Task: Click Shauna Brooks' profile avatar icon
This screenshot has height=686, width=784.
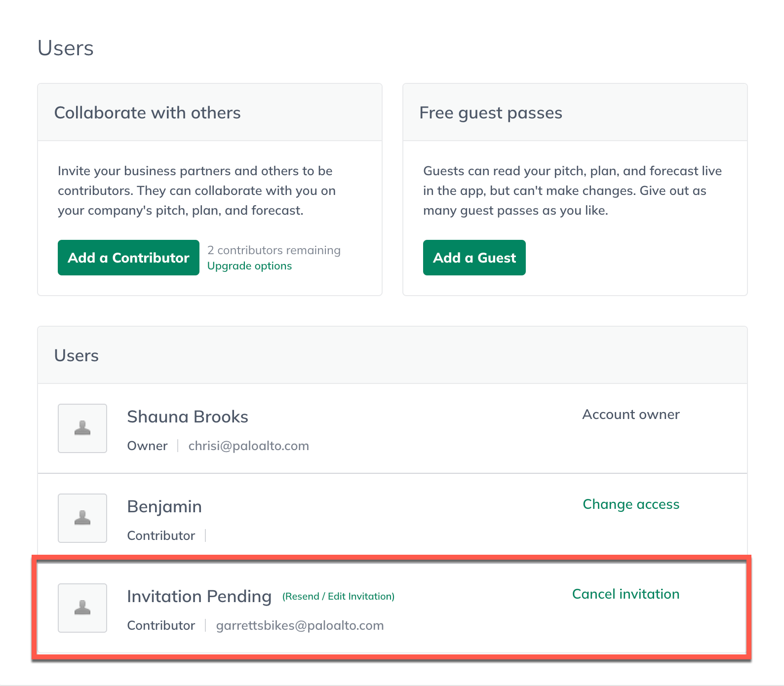Action: click(82, 428)
